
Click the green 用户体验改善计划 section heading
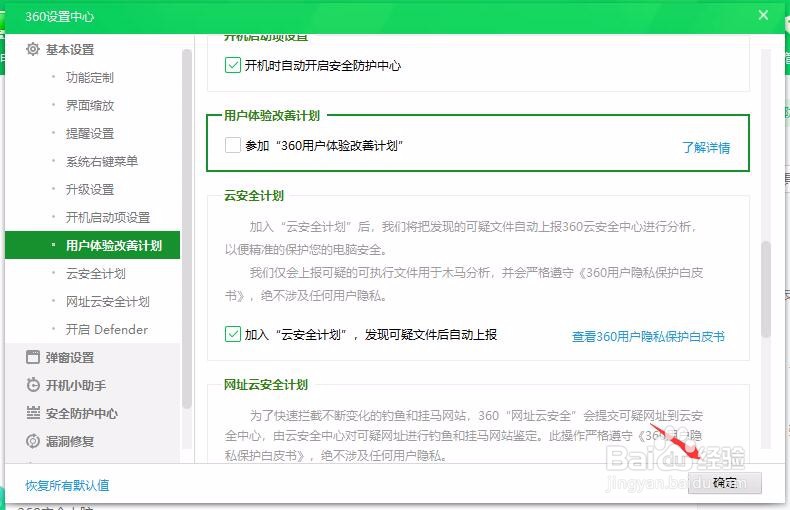(x=272, y=115)
